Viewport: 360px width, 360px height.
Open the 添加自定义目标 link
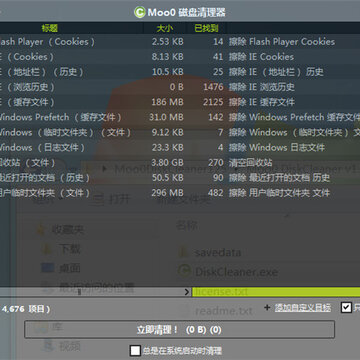click(x=303, y=308)
